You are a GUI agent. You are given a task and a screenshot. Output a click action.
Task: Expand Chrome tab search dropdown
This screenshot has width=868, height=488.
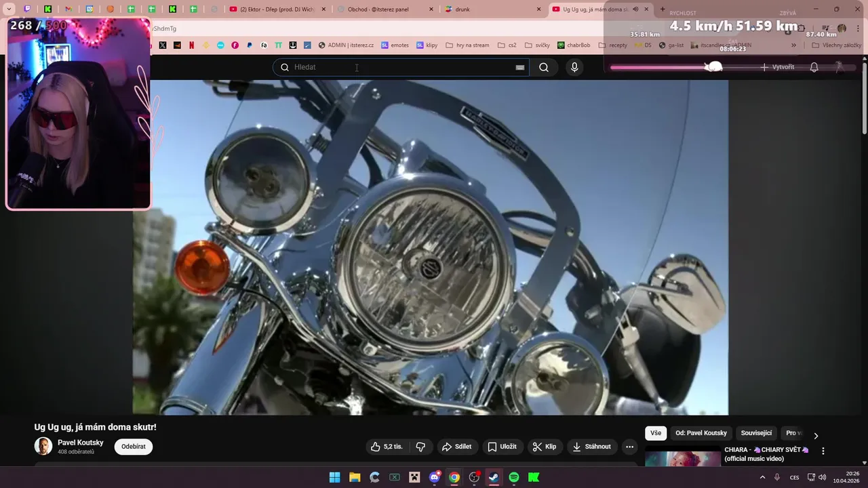[x=9, y=9]
